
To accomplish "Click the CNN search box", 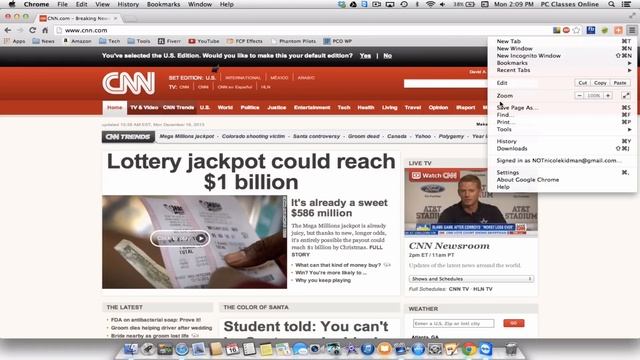I will click(445, 83).
